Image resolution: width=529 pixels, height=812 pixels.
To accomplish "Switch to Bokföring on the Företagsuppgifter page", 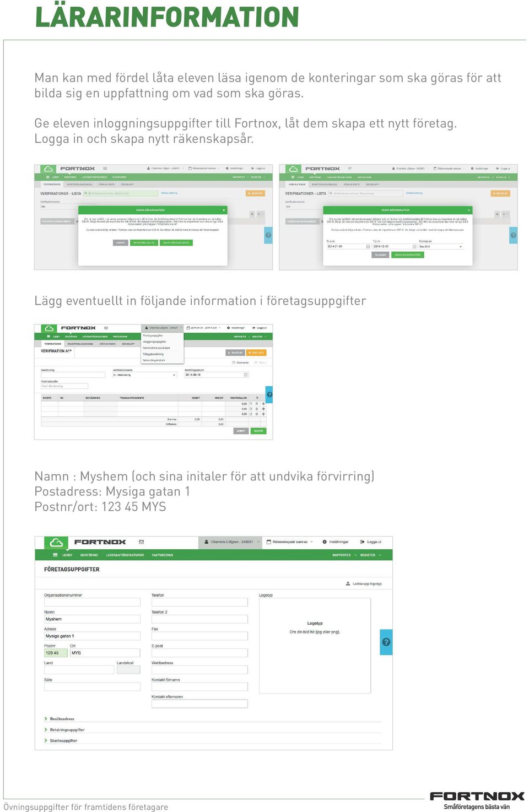I will tap(89, 555).
